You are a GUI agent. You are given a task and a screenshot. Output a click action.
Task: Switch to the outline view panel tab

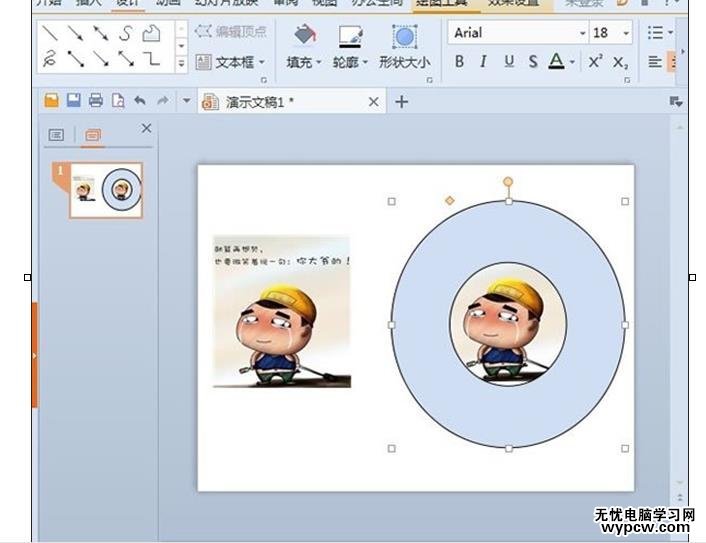pos(56,135)
